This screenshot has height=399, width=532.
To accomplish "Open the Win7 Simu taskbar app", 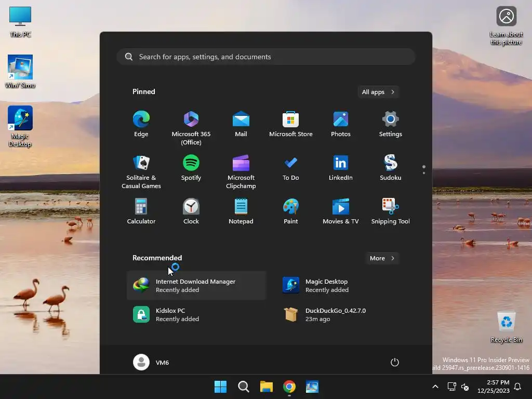I will [312, 387].
